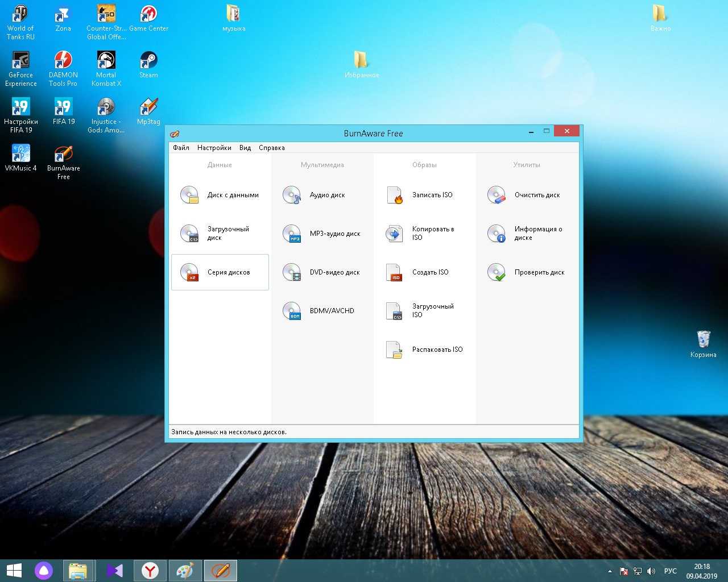Select the World of Tanks RU desktop icon
Screen dimensions: 728x582
click(x=20, y=23)
